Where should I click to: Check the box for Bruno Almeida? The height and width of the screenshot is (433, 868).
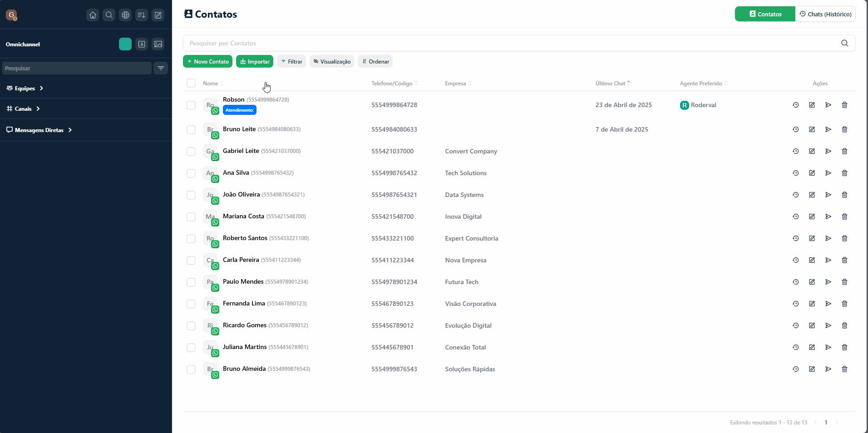click(x=191, y=369)
